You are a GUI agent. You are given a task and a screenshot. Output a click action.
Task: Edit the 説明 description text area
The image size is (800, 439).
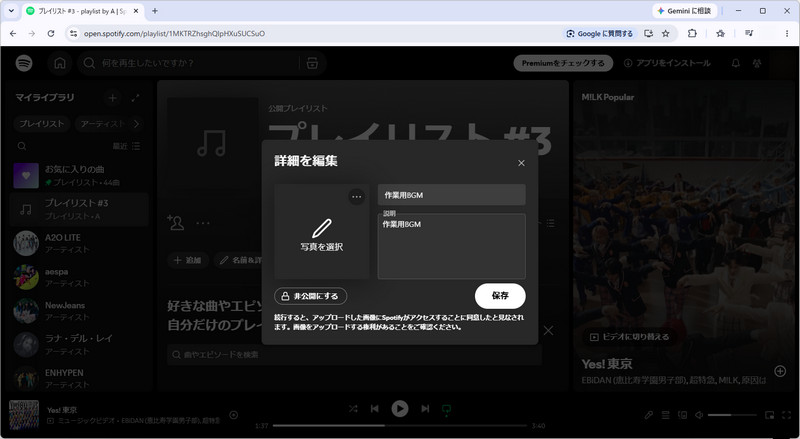tap(452, 247)
